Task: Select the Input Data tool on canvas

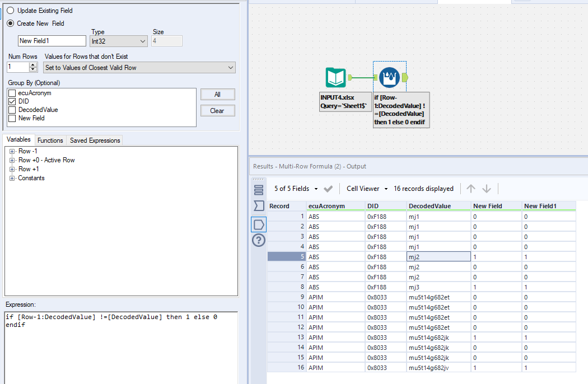Action: pos(336,77)
